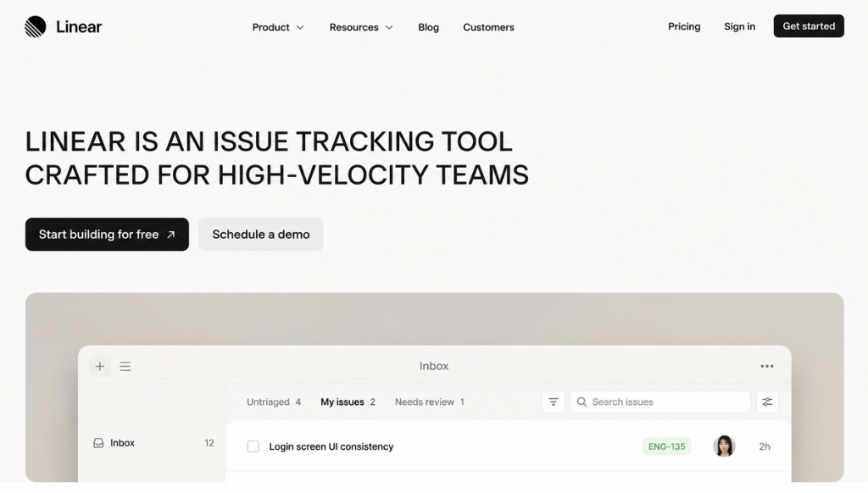The image size is (868, 493).
Task: Click the magnifier icon in search field
Action: pyautogui.click(x=581, y=402)
